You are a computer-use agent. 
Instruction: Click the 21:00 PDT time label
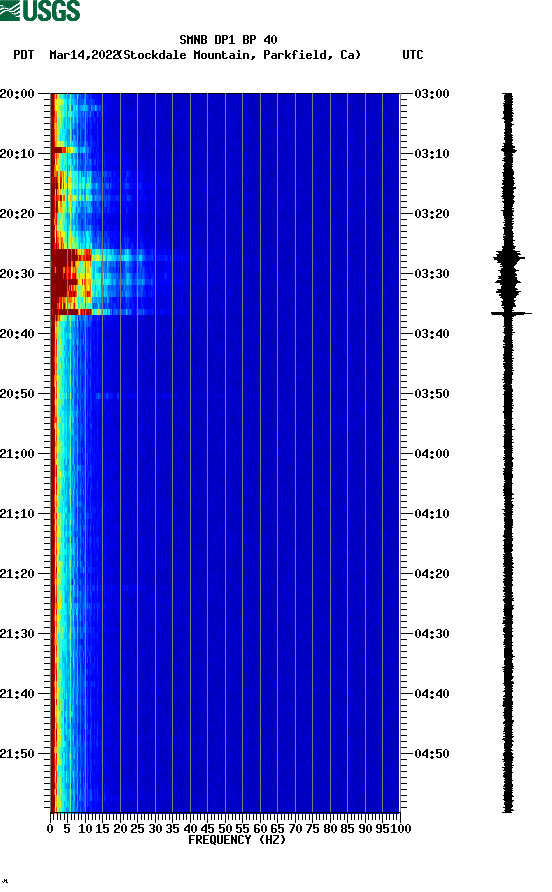(x=17, y=454)
